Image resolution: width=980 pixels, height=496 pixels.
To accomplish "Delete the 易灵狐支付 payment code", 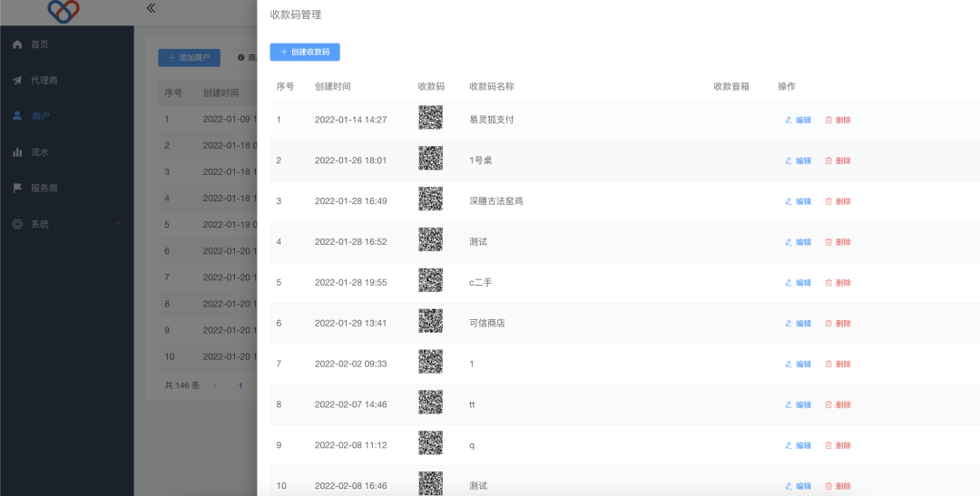I will pyautogui.click(x=838, y=120).
